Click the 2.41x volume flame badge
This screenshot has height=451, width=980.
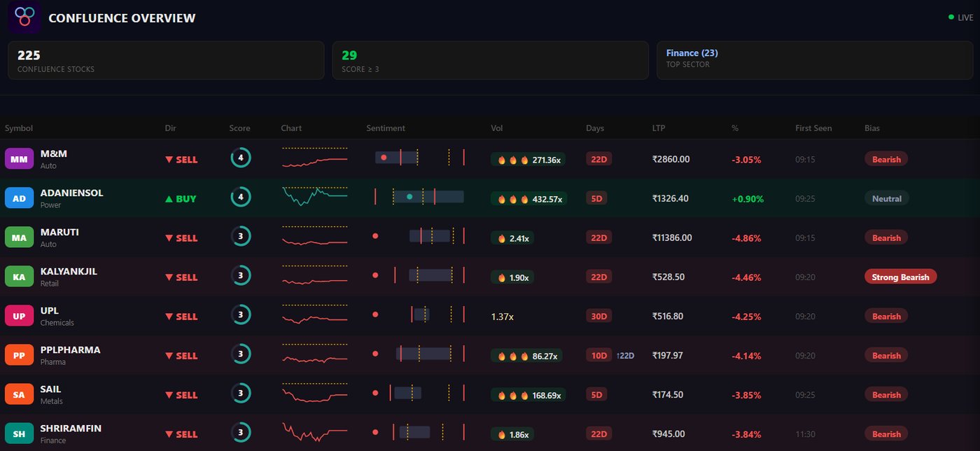click(x=512, y=238)
